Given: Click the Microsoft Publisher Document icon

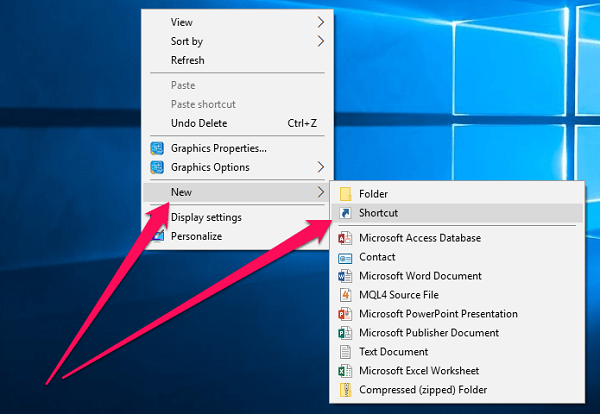Looking at the screenshot, I should pyautogui.click(x=345, y=333).
